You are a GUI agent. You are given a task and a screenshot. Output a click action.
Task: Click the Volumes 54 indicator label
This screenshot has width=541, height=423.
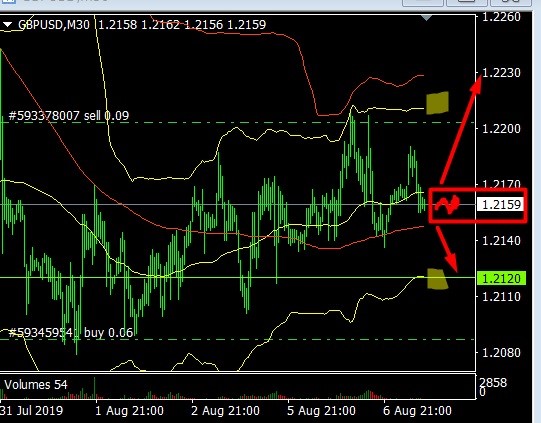[x=36, y=385]
